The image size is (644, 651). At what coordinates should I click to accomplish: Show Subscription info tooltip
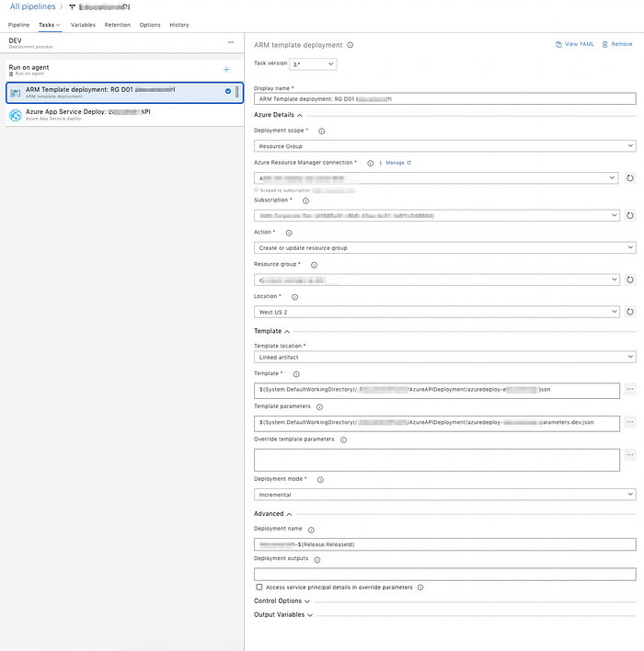pyautogui.click(x=305, y=201)
